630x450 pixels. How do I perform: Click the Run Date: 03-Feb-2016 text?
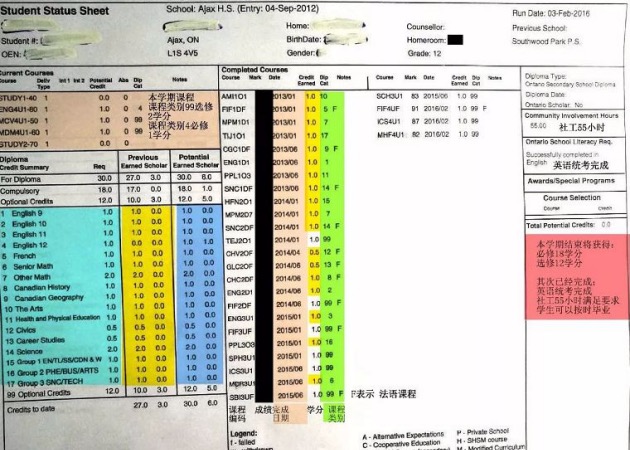click(551, 13)
